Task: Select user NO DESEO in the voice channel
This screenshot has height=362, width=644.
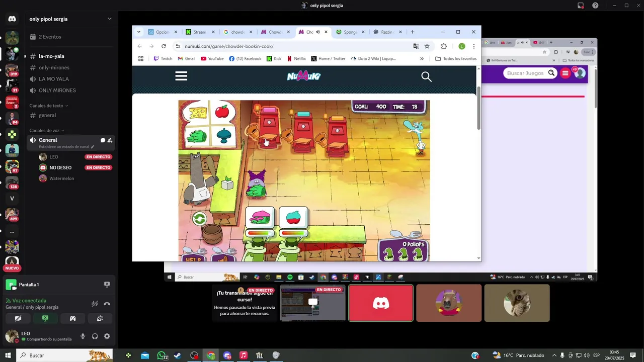Action: (60, 167)
